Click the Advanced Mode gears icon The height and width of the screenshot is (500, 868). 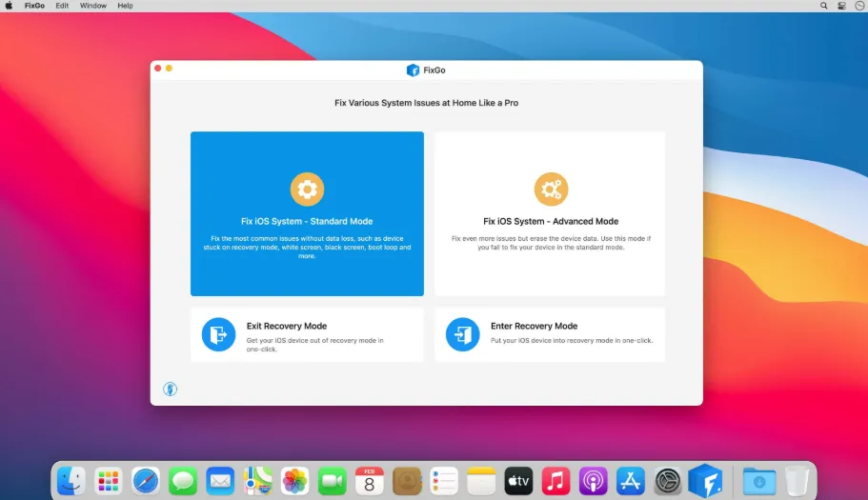(551, 190)
